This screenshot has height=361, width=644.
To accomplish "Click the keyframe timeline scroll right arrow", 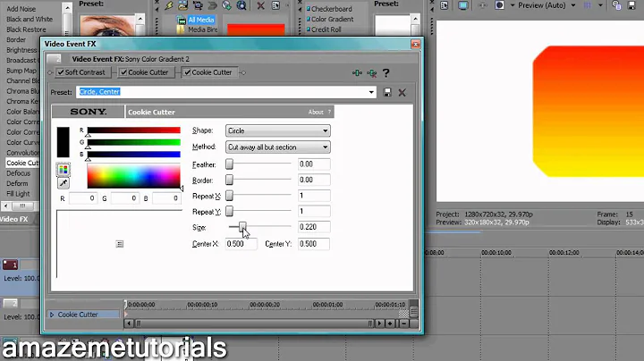I will pyautogui.click(x=379, y=323).
